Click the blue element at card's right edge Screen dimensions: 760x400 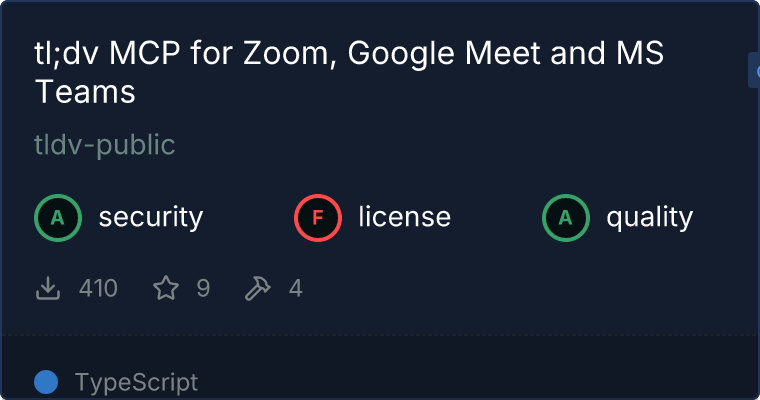pos(753,70)
